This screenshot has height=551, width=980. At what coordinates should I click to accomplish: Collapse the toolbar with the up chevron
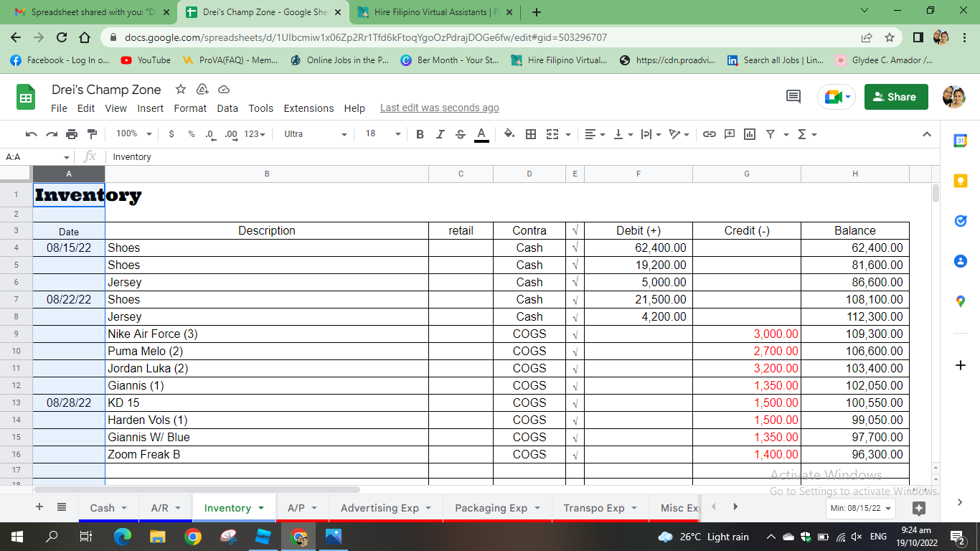tap(926, 134)
